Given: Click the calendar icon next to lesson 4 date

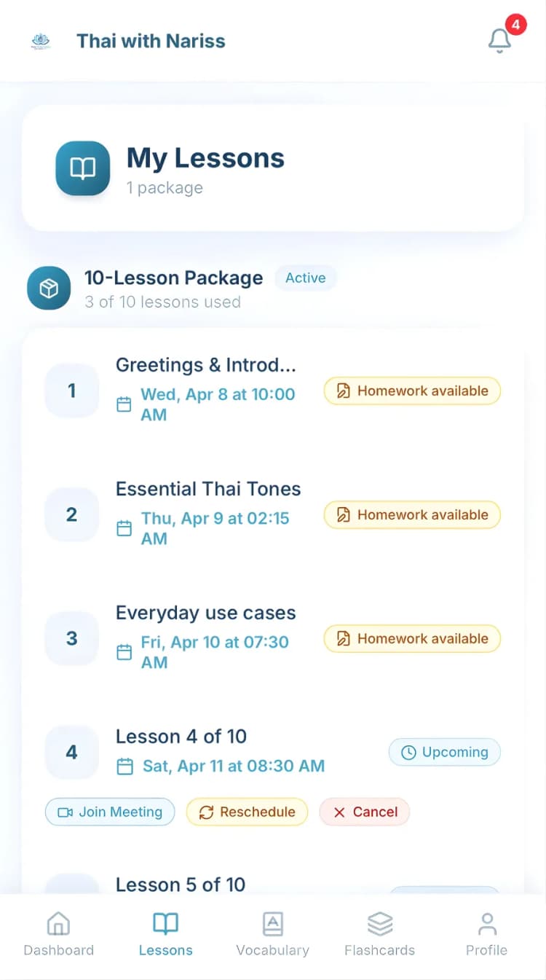Looking at the screenshot, I should 124,767.
